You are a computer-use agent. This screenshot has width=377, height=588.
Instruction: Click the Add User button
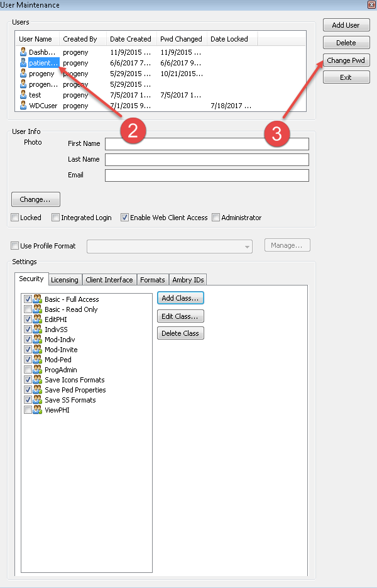click(346, 25)
